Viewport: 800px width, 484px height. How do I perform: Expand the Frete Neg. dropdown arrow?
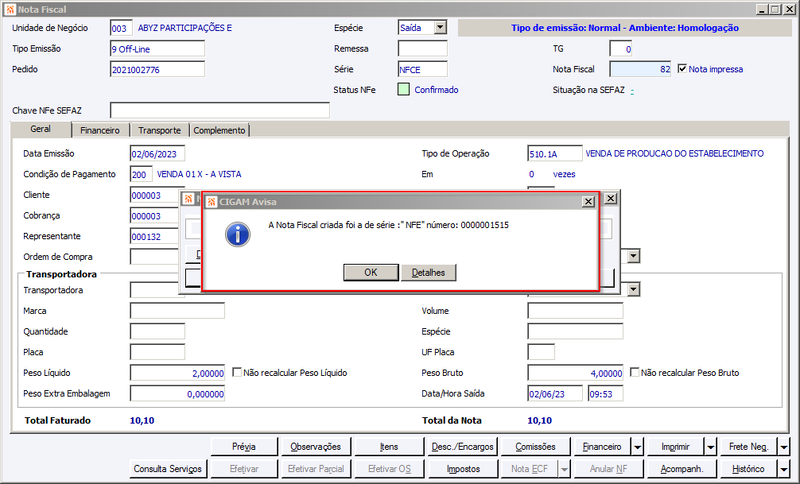click(x=784, y=447)
